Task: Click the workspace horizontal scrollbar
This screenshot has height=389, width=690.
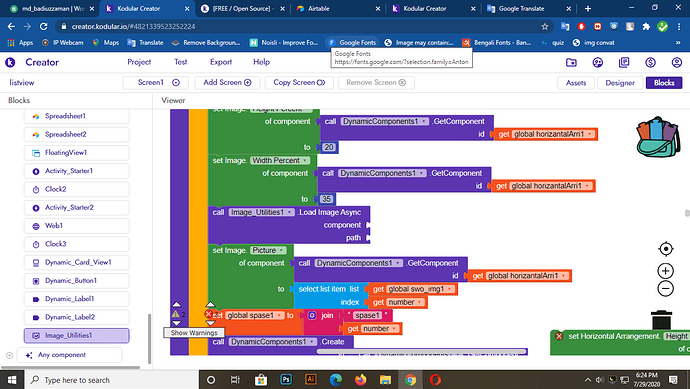Action: point(422,352)
